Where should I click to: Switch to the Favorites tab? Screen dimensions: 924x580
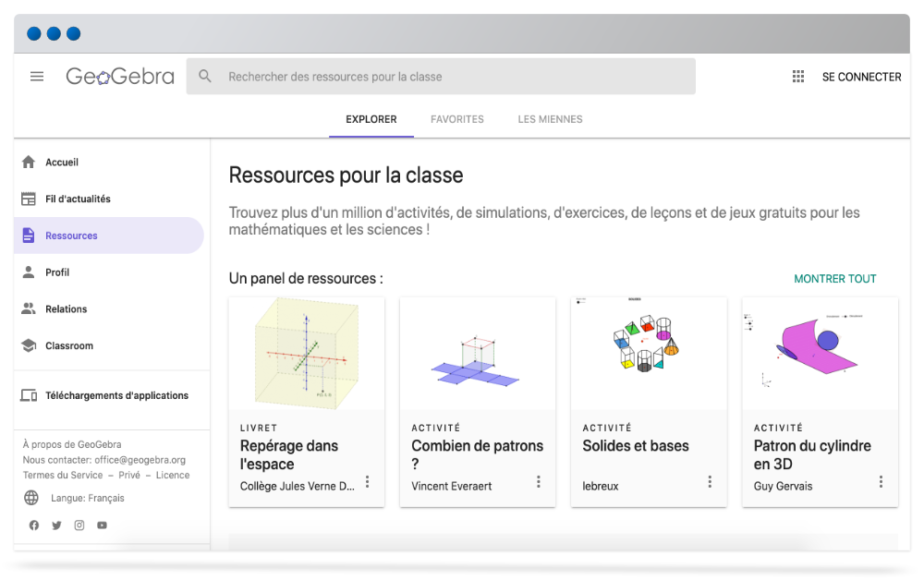tap(457, 119)
